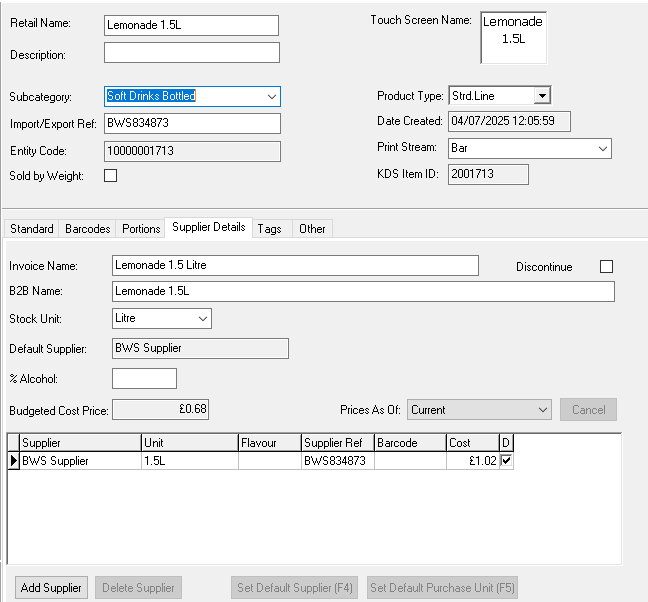This screenshot has height=602, width=648.
Task: Click the Invoice Name text field
Action: [x=295, y=265]
